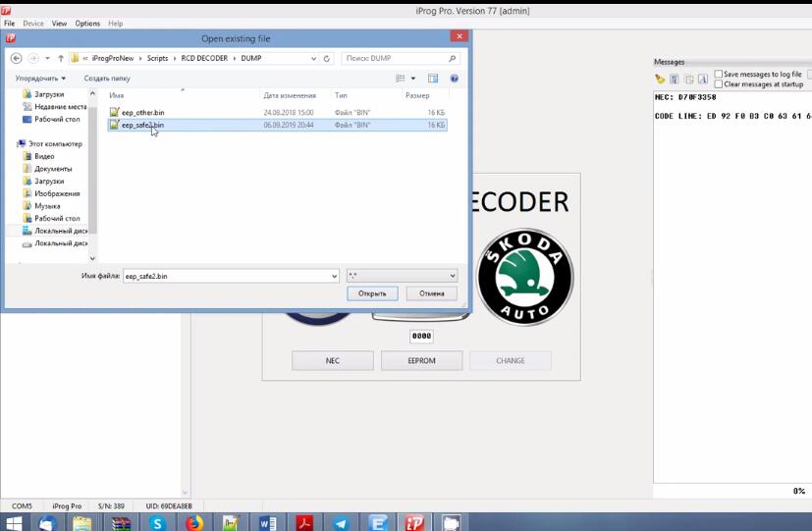
Task: Click the dialog's Forward navigation arrow
Action: [x=33, y=59]
